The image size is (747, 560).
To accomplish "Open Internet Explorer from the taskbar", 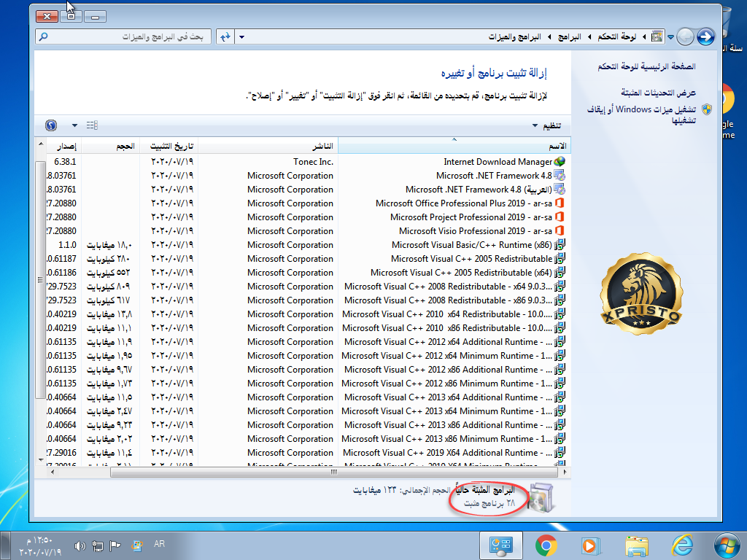I will point(682,545).
